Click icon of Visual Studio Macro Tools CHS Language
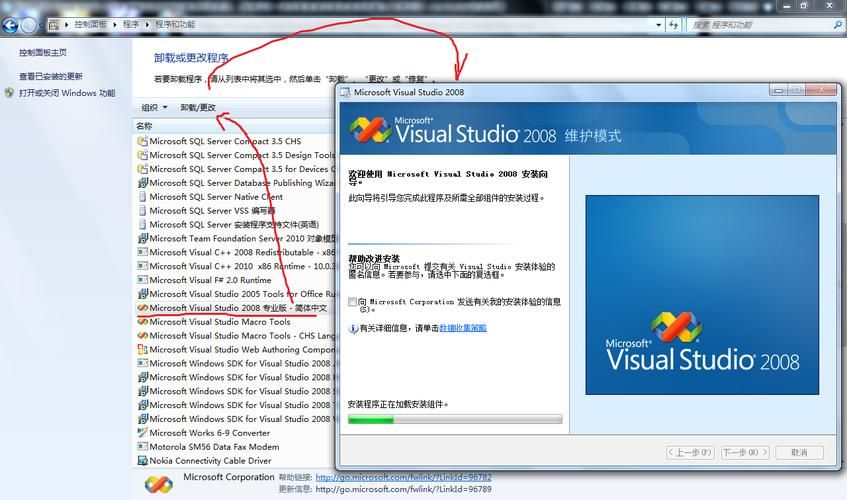The height and width of the screenshot is (500, 847). point(143,335)
